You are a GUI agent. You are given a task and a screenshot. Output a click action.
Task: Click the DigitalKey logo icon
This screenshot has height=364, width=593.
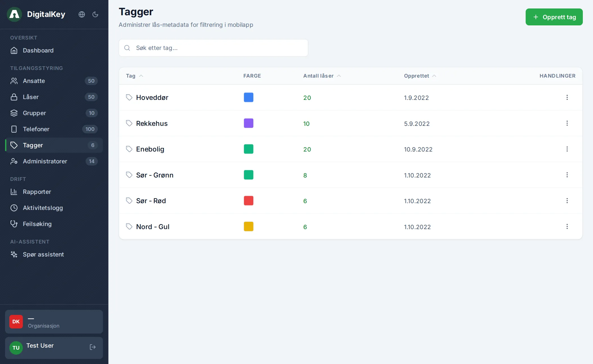[x=14, y=14]
